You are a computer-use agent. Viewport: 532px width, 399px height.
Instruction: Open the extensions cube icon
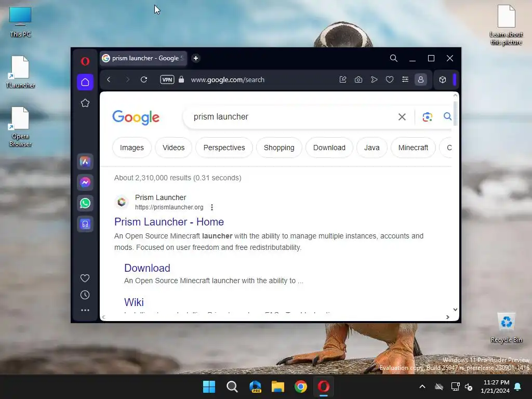443,79
